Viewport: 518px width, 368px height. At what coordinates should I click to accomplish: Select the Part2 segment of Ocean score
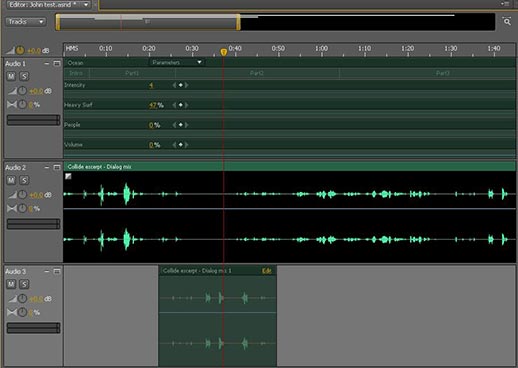point(257,73)
